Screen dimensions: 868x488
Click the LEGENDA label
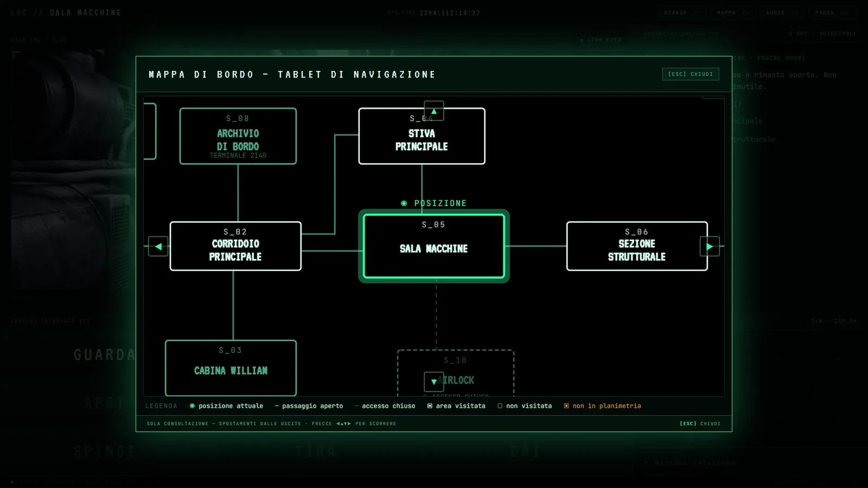pos(161,406)
